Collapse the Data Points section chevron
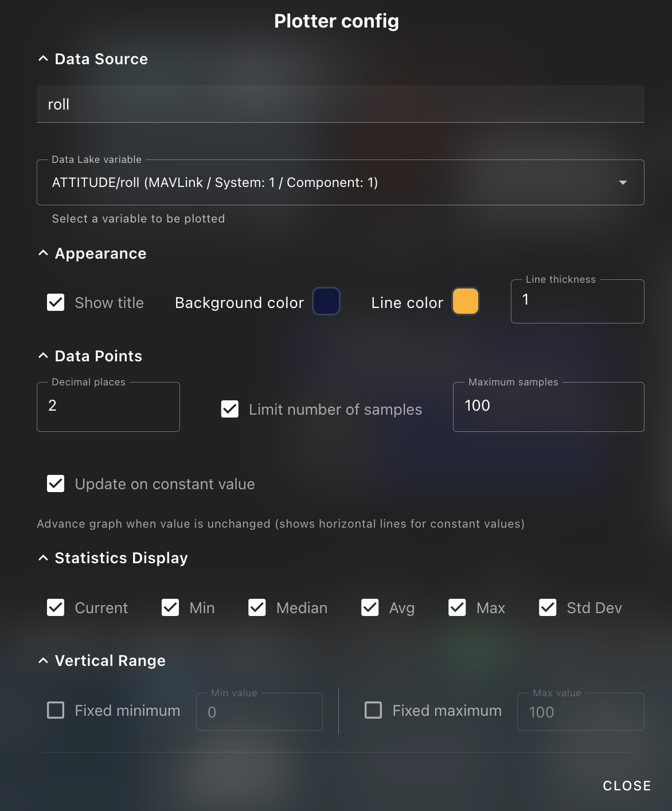Image resolution: width=672 pixels, height=811 pixels. pyautogui.click(x=43, y=356)
